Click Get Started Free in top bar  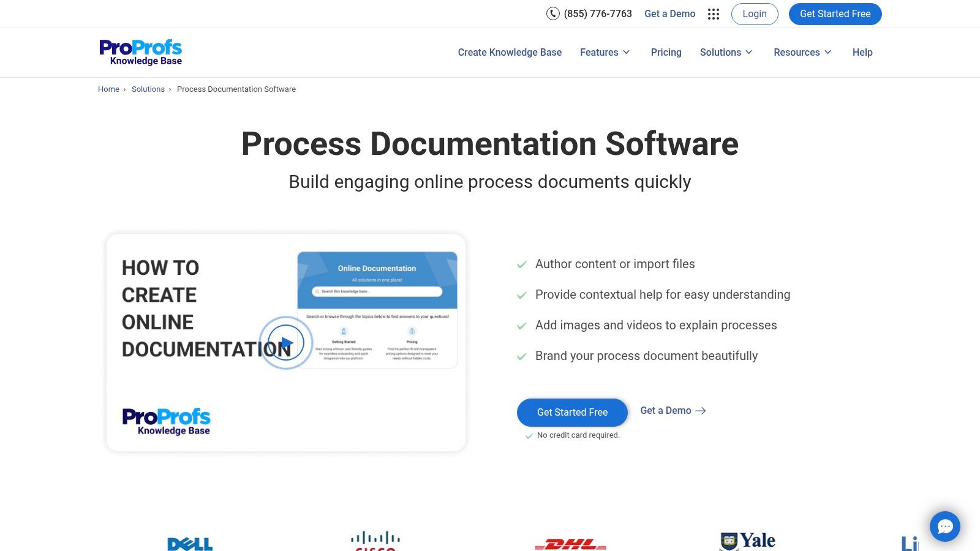pyautogui.click(x=835, y=14)
